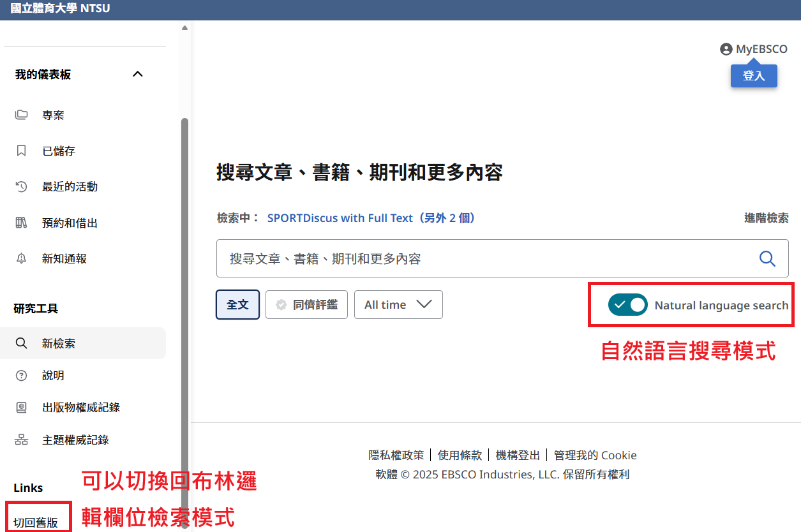Click the 登入 sign-in button

pyautogui.click(x=754, y=75)
